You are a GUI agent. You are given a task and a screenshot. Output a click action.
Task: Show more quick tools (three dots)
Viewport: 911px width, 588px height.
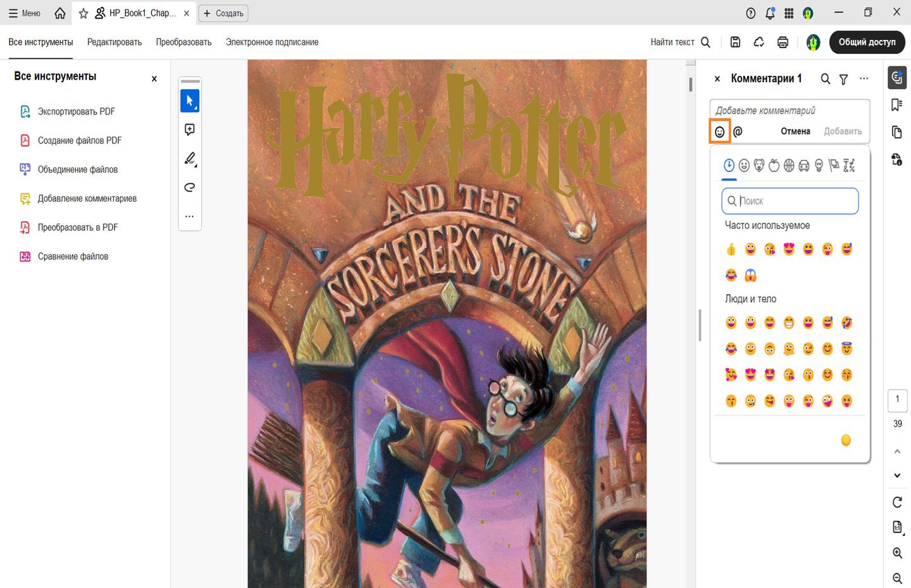pyautogui.click(x=190, y=216)
